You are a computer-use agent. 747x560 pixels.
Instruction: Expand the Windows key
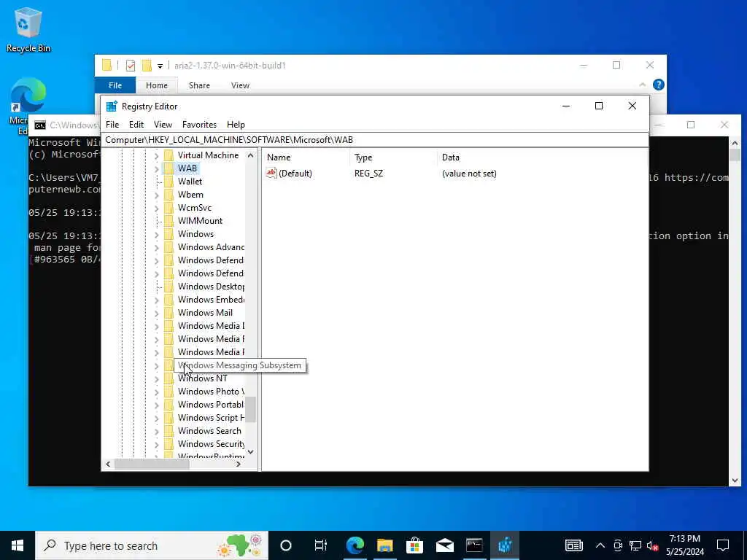tap(156, 234)
